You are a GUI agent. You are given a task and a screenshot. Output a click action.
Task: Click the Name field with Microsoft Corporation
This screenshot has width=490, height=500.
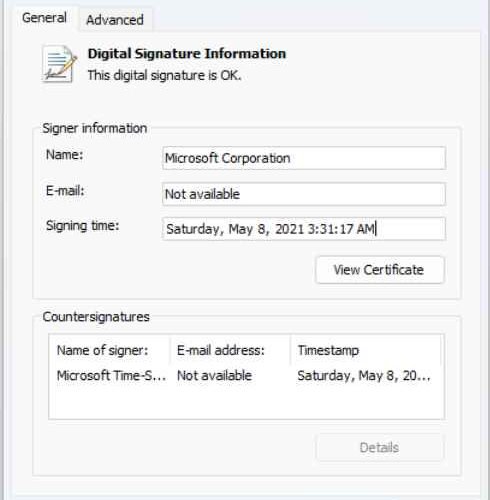[304, 158]
